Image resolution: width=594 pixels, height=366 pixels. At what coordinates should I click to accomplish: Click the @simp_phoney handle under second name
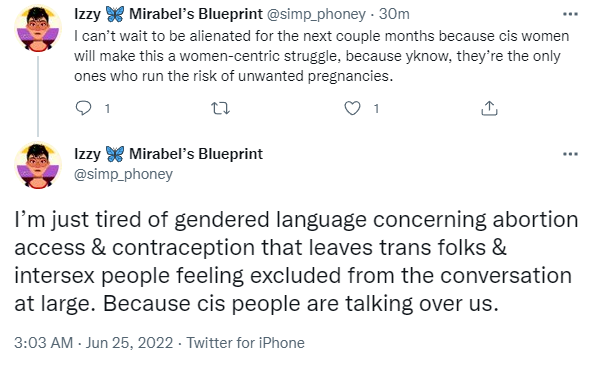point(123,174)
